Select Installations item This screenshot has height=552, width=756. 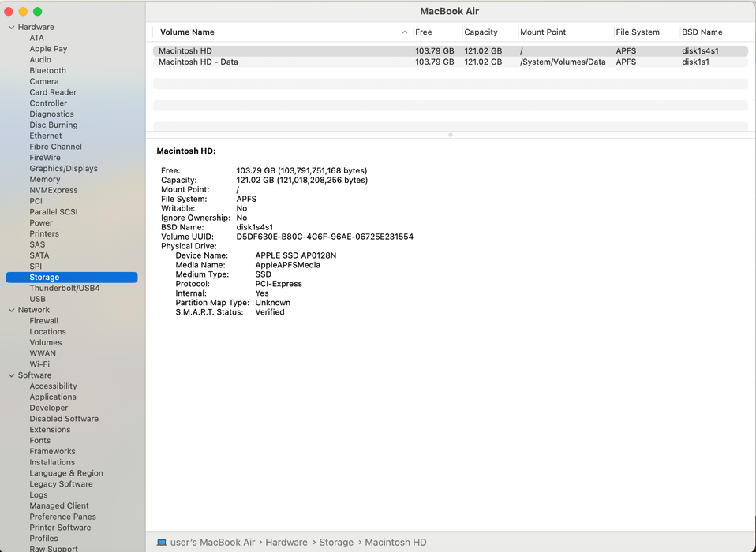53,462
